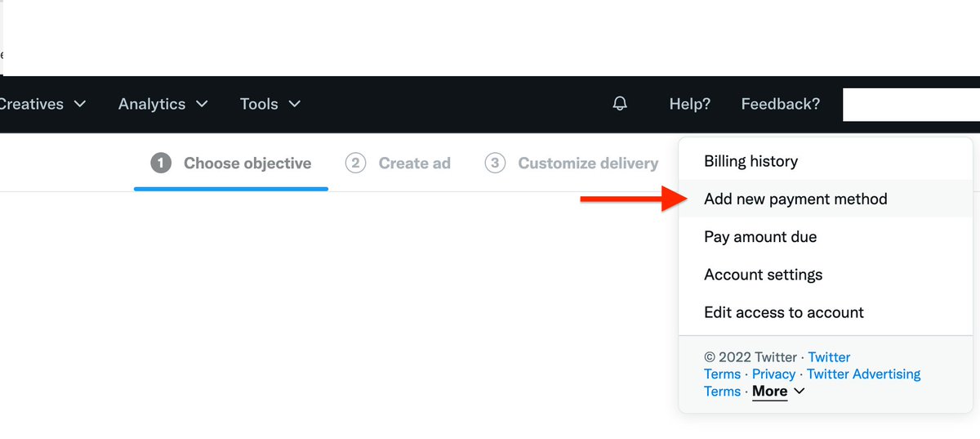The width and height of the screenshot is (980, 439).
Task: Expand the Analytics dropdown menu
Action: coord(163,104)
